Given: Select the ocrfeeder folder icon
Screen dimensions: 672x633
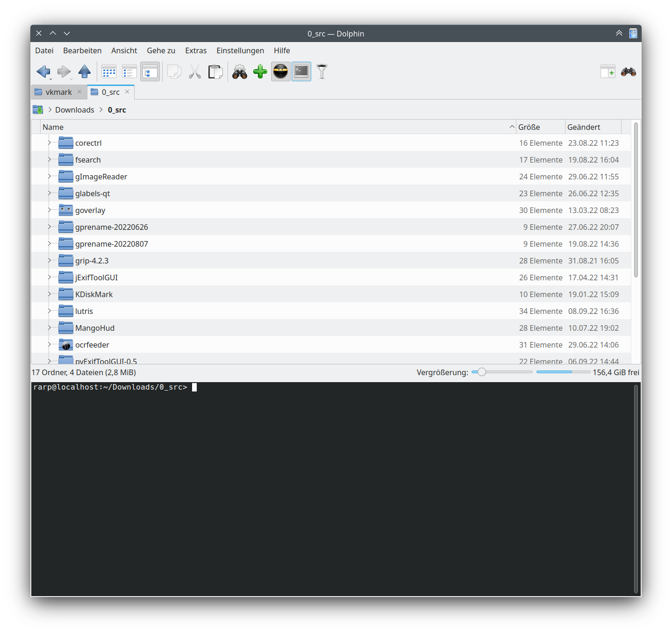Looking at the screenshot, I should tap(66, 344).
